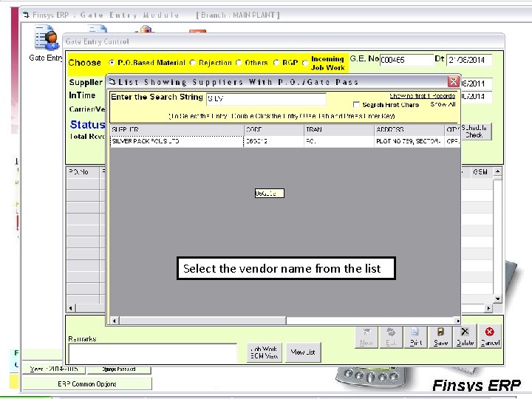This screenshot has width=532, height=399.
Task: Select Incoming Job Work radio option
Action: coord(305,62)
